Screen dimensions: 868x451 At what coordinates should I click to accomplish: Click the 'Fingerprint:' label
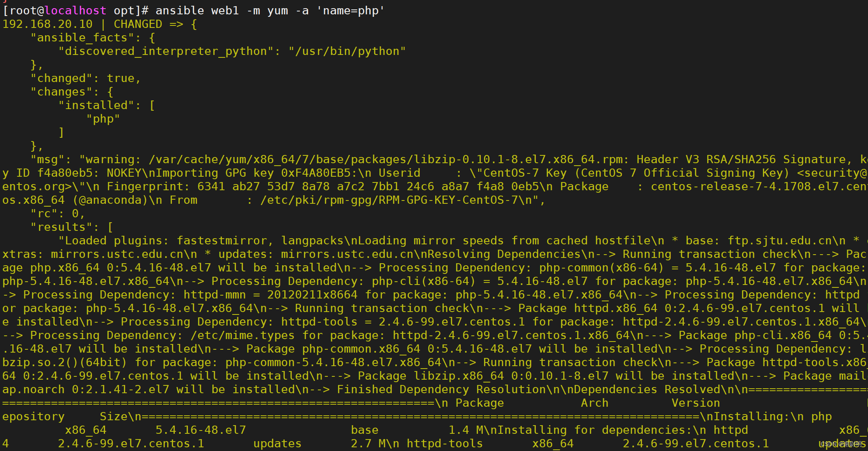click(x=148, y=187)
